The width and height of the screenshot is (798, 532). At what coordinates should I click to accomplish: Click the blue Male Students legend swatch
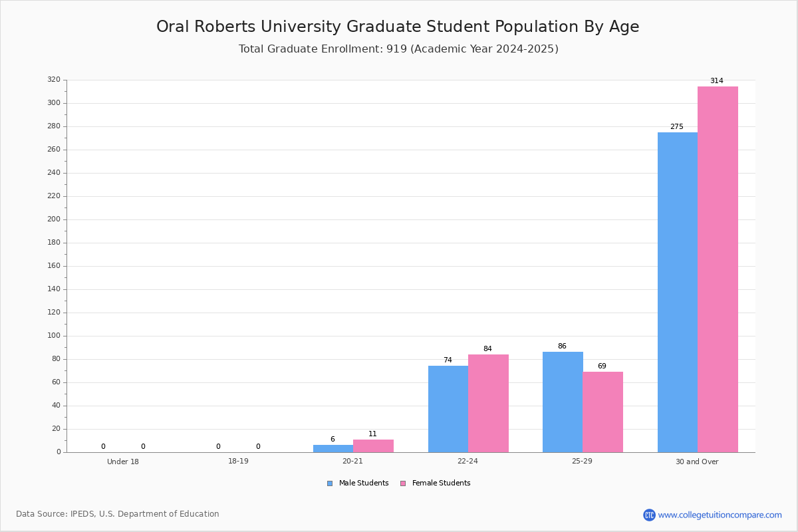click(330, 483)
